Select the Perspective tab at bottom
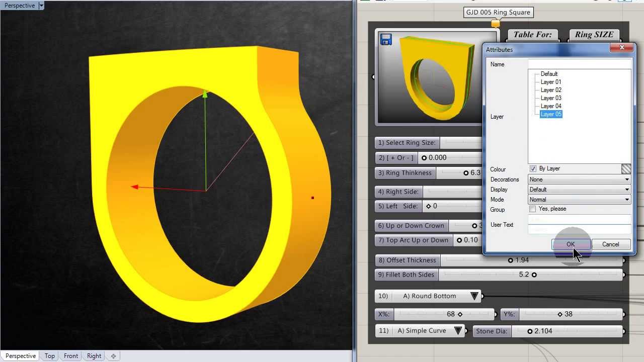 point(21,356)
